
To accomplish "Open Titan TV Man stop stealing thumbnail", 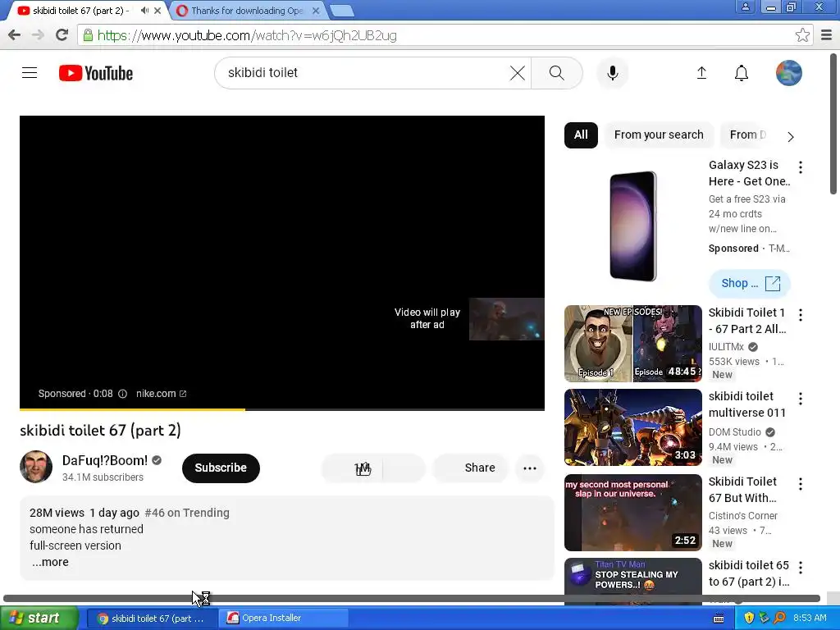I will [632, 581].
